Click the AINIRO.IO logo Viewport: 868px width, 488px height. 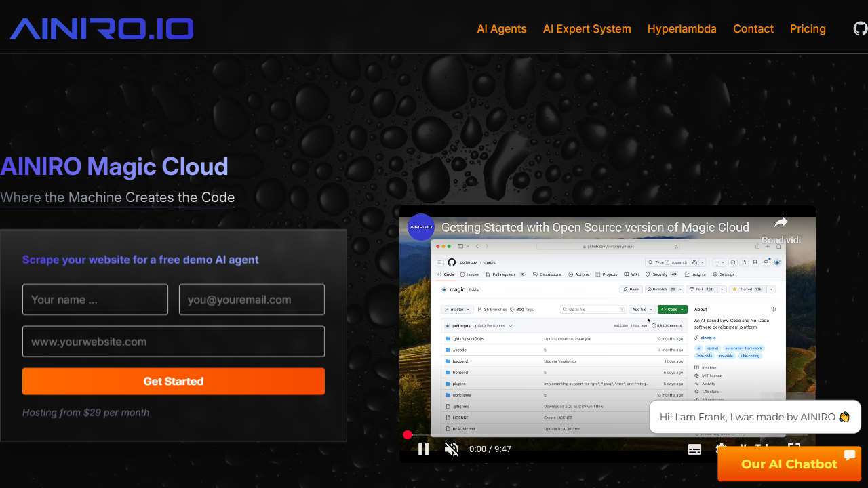(102, 28)
